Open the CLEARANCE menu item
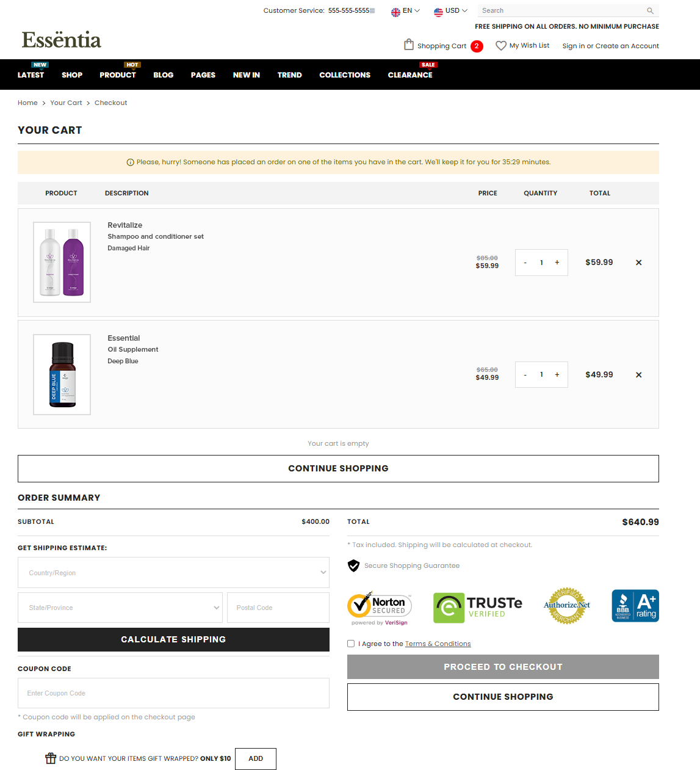 click(x=410, y=75)
